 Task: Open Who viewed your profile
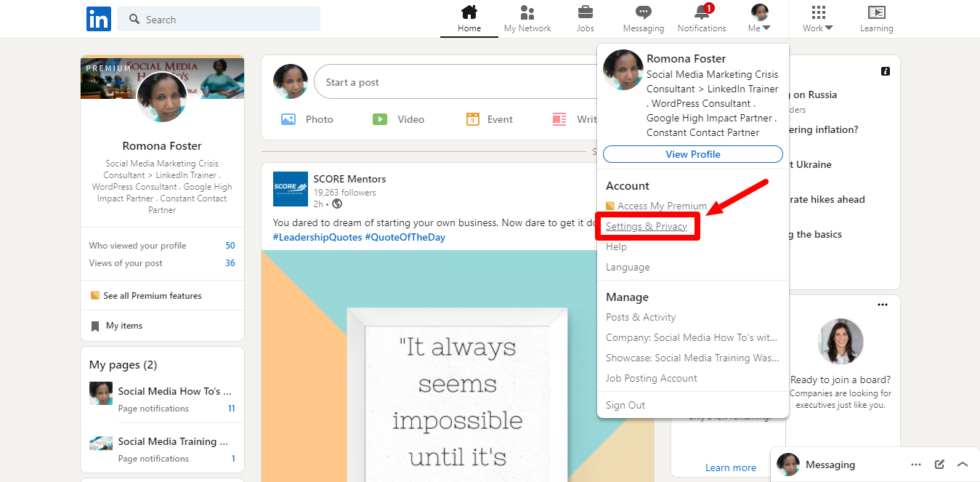(162, 246)
